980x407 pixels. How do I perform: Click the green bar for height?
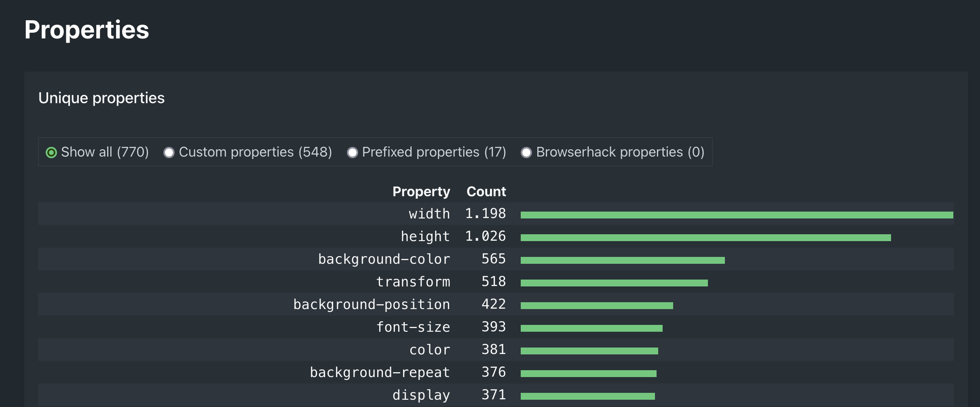[705, 237]
